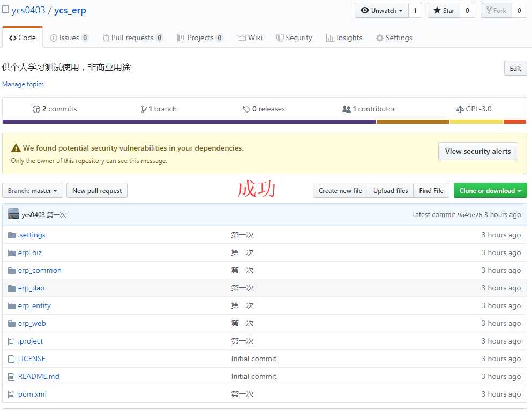The height and width of the screenshot is (410, 532).
Task: Open the Insights tab
Action: click(344, 38)
